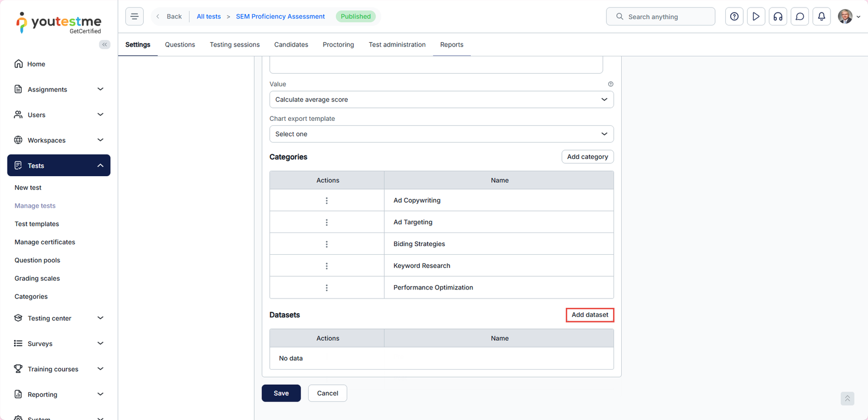Click the Value field info icon
Image resolution: width=868 pixels, height=420 pixels.
[x=610, y=84]
